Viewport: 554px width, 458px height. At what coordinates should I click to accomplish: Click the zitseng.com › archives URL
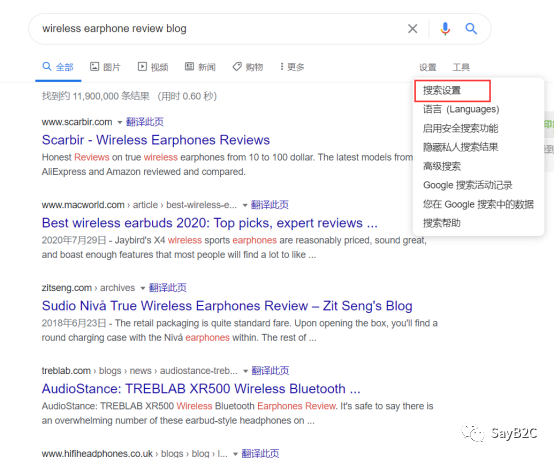(88, 288)
